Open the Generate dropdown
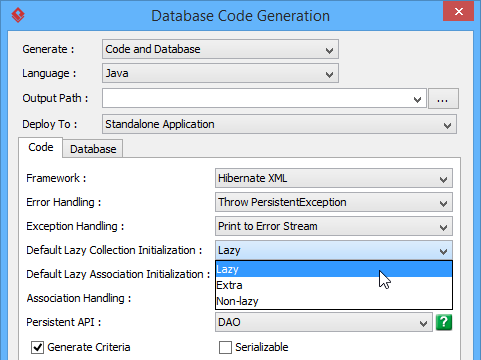This screenshot has height=360, width=481. click(220, 49)
